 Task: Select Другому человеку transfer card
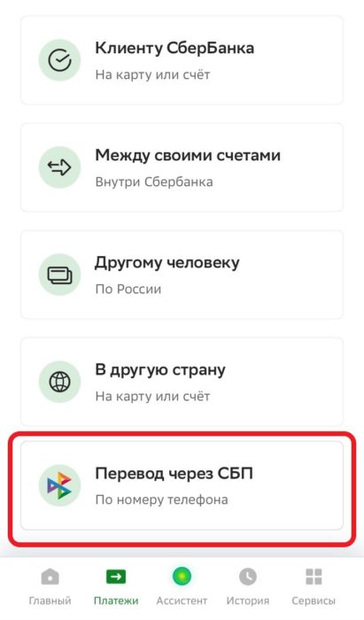pyautogui.click(x=182, y=275)
